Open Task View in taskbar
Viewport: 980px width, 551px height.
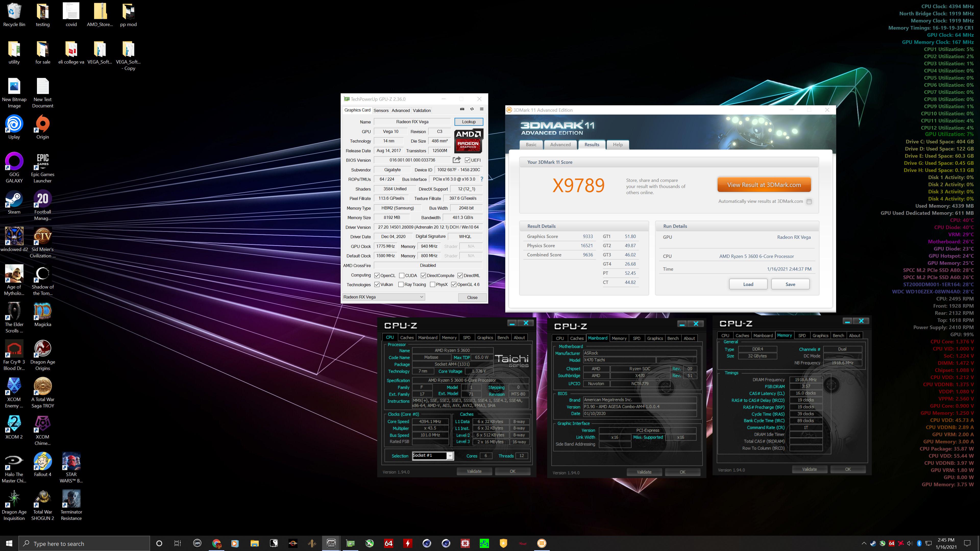tap(177, 543)
